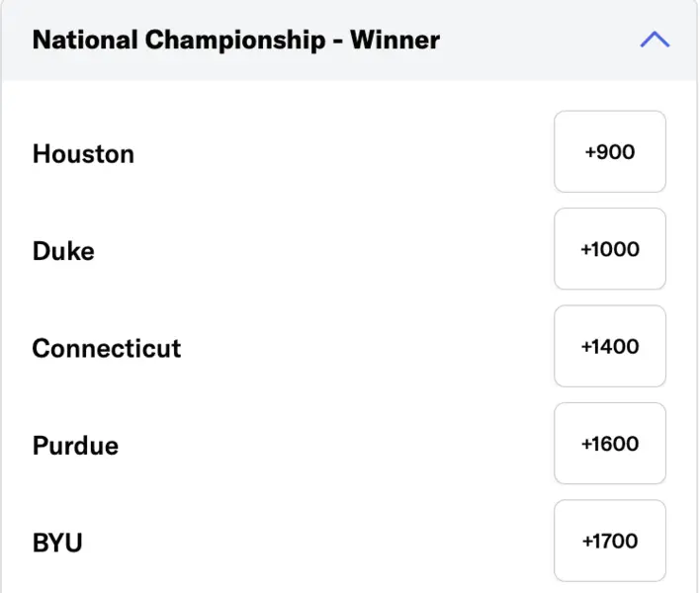Screen dimensions: 700x593
Task: Click the word Winner in the header
Action: pos(394,41)
